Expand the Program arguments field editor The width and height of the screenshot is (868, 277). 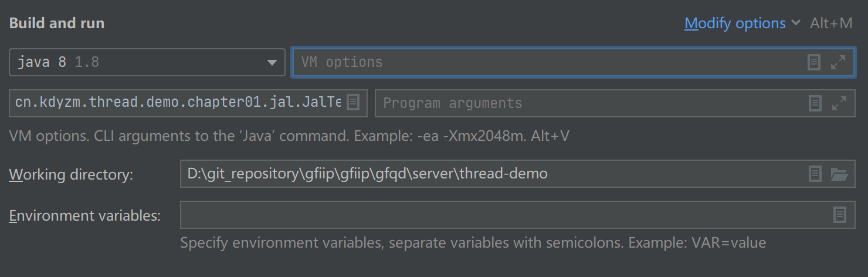(839, 103)
